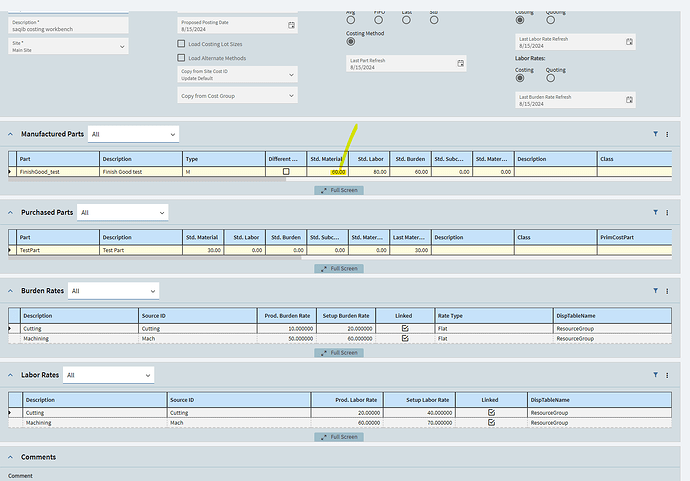Click the Description field 'saqib costing workbench'
Viewport: 690px width, 481px height.
coord(68,26)
